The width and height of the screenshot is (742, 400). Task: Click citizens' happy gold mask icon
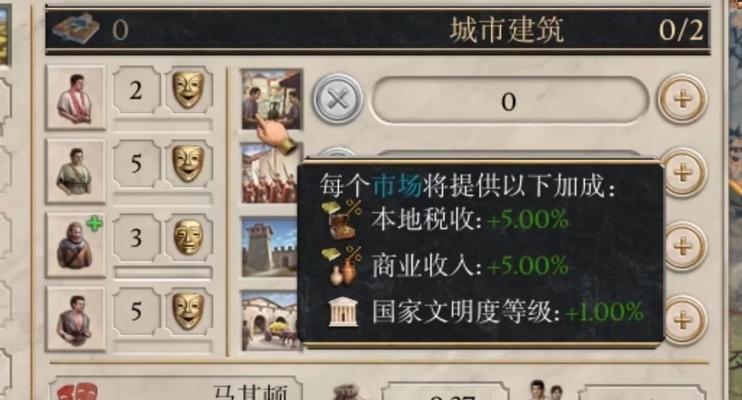coord(188,90)
